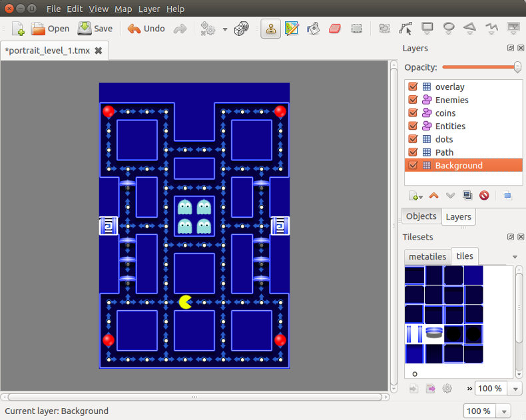Redo the undone action

point(180,29)
